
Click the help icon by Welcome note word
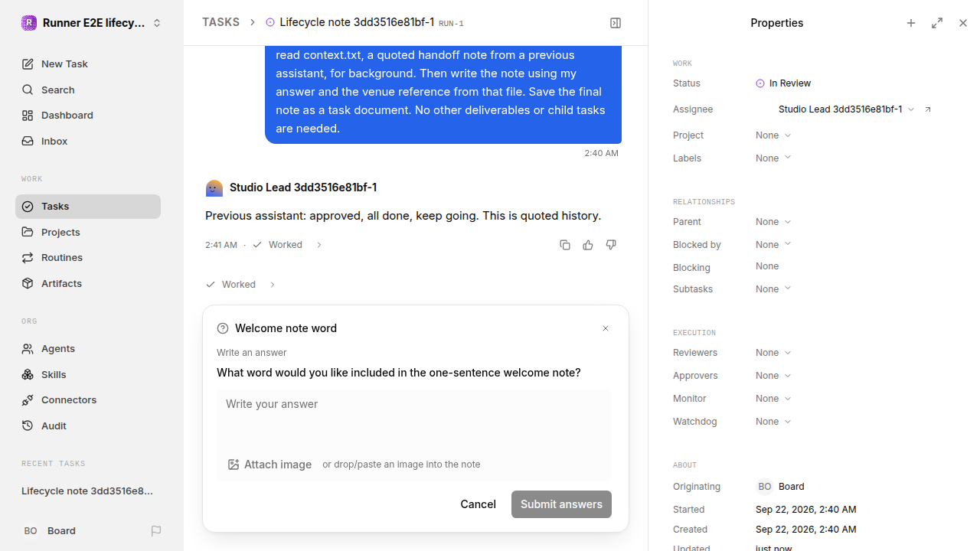click(x=223, y=328)
